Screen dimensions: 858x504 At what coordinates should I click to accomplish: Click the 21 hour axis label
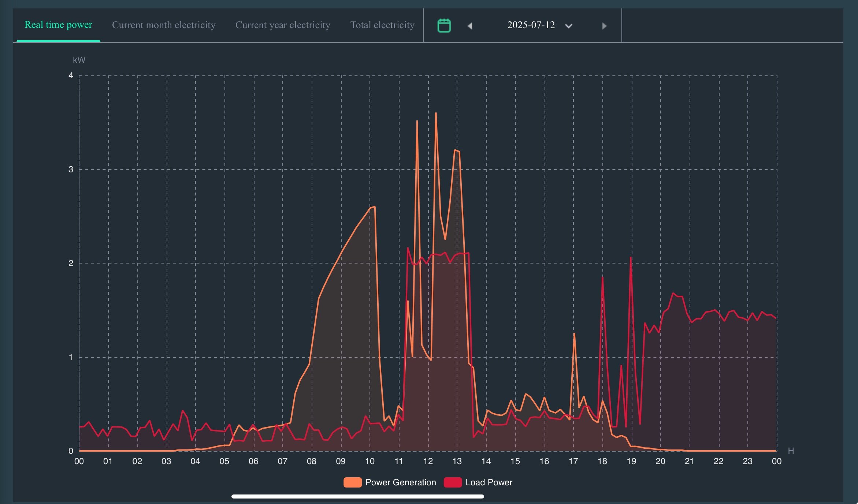(x=689, y=461)
